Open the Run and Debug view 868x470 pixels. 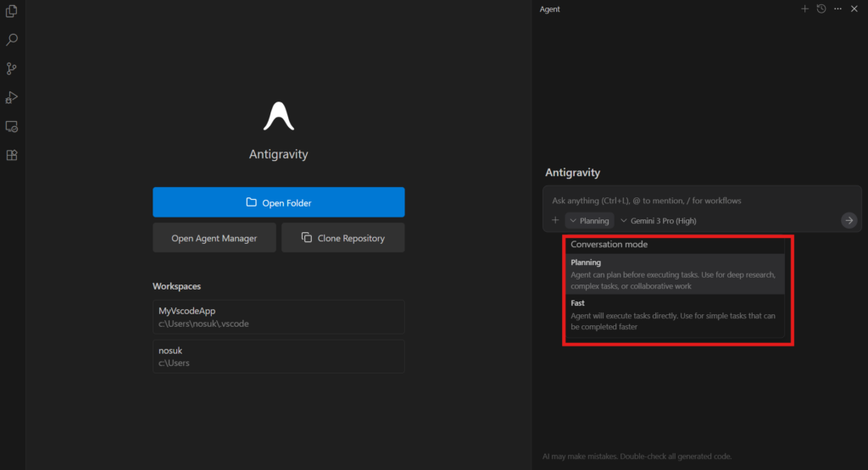(x=12, y=97)
